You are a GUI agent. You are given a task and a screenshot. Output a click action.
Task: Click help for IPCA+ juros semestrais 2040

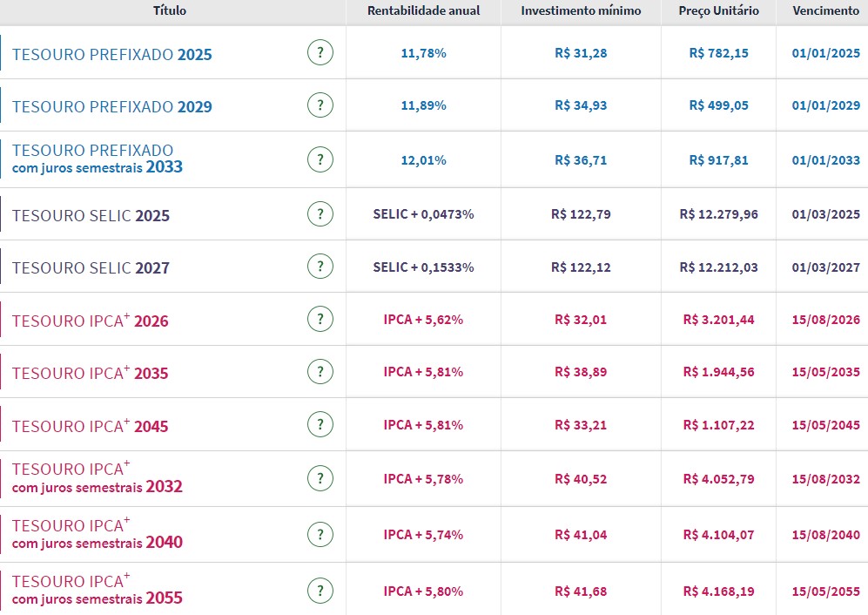pyautogui.click(x=320, y=534)
